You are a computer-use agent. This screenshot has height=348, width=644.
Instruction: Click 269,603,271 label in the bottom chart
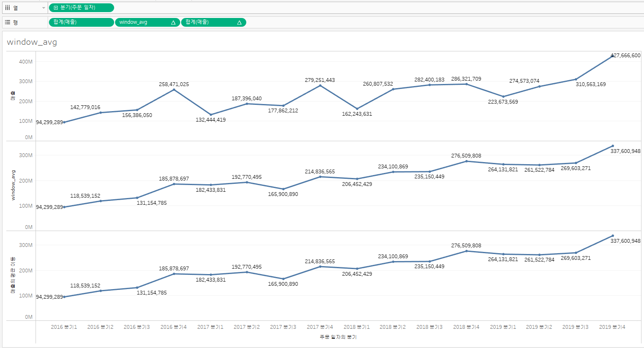click(576, 258)
